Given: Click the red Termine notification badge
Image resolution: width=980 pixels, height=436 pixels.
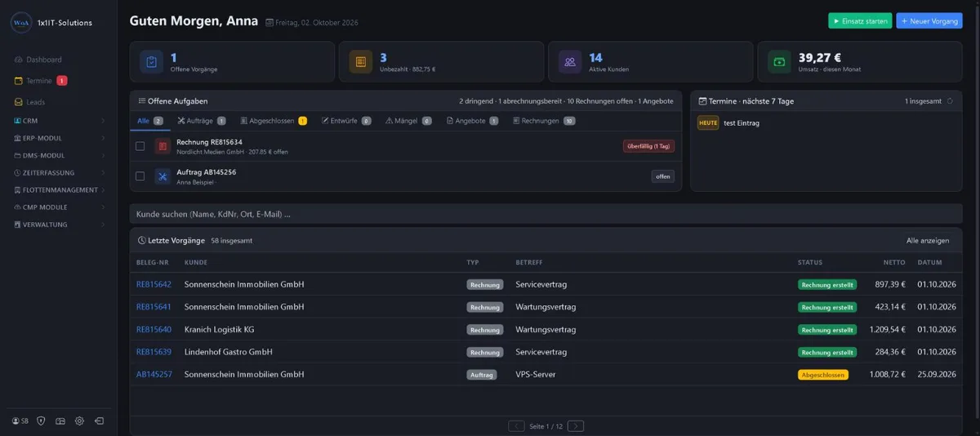Looking at the screenshot, I should tap(62, 81).
